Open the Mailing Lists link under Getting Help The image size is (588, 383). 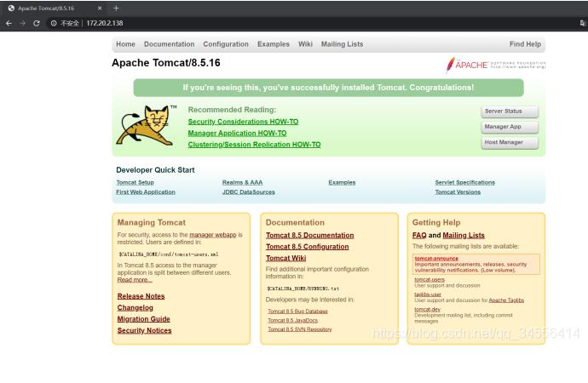coord(464,235)
